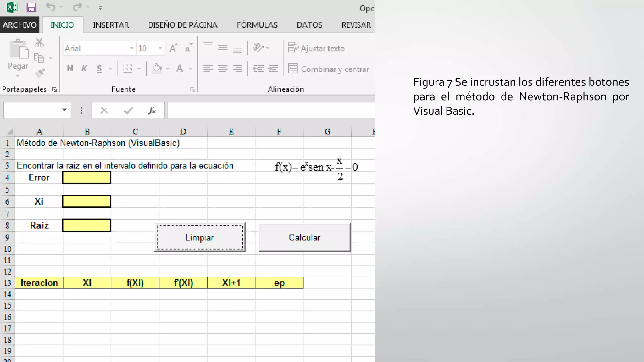Click the Pegar paste icon
Image resolution: width=644 pixels, height=362 pixels.
click(x=19, y=49)
